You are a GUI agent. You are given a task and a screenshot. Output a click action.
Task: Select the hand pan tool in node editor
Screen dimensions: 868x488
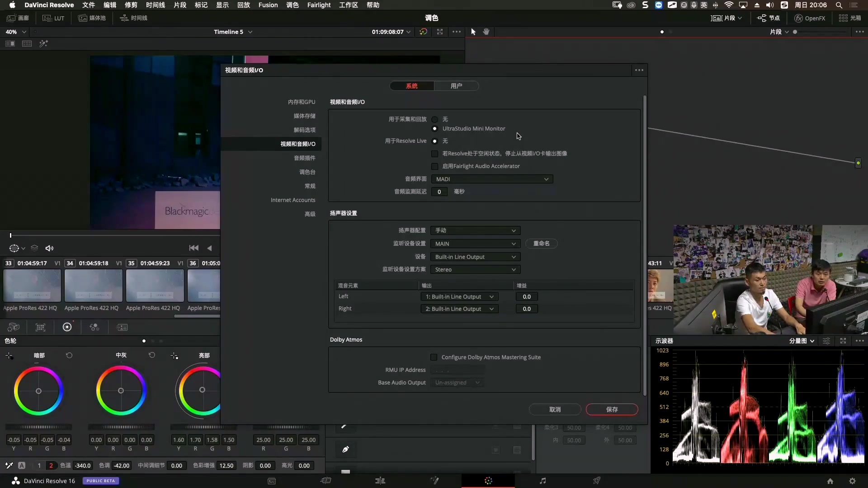click(x=486, y=32)
